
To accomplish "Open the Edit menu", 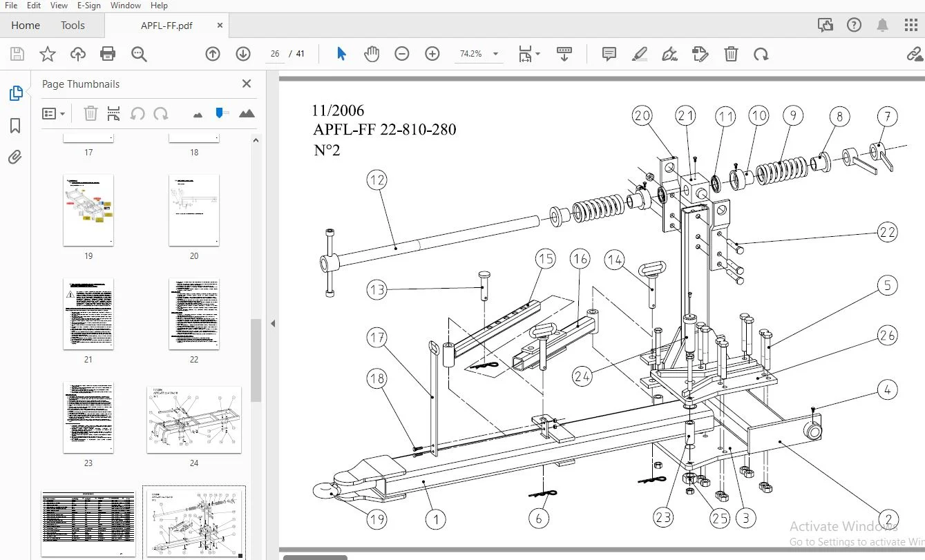I will pyautogui.click(x=33, y=6).
